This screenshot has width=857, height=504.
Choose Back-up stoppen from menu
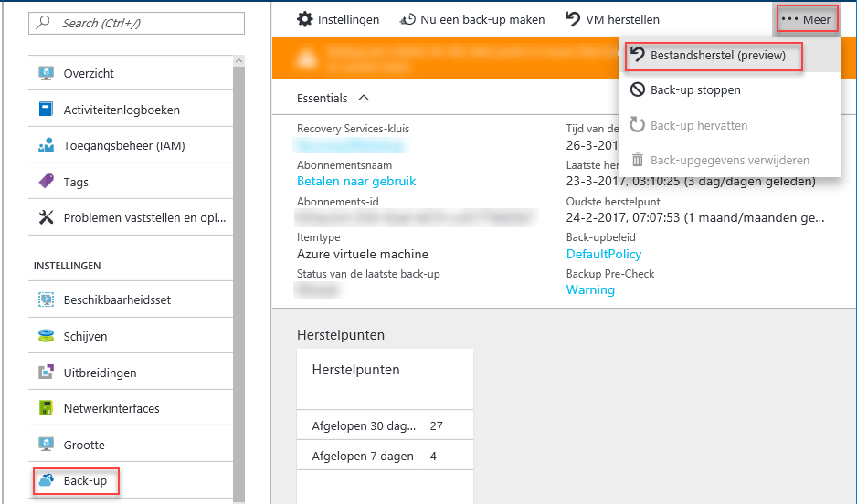[x=730, y=89]
